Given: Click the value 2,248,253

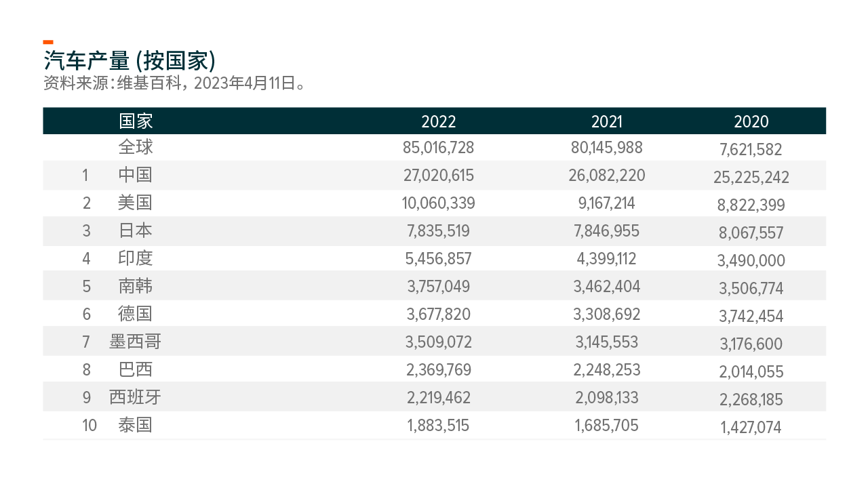Looking at the screenshot, I should coord(607,370).
